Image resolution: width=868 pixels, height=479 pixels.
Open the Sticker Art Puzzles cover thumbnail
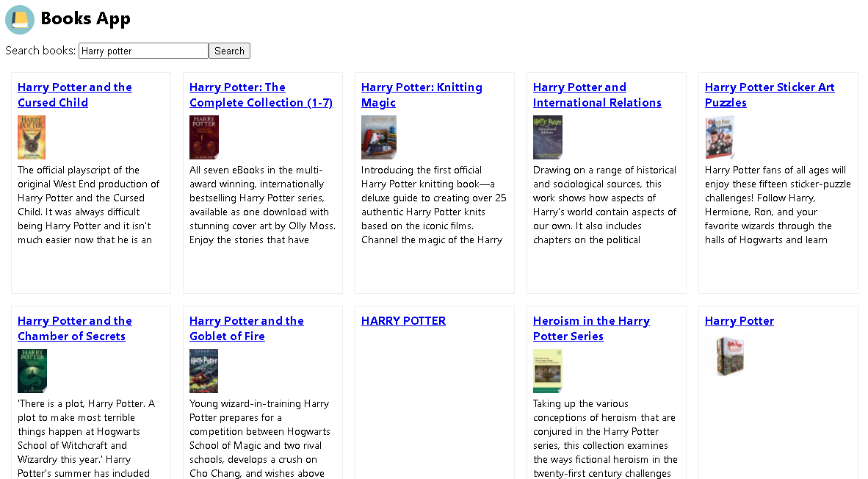pyautogui.click(x=720, y=137)
